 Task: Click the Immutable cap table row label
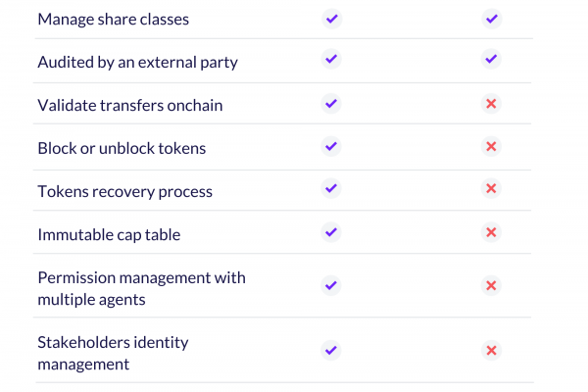[109, 235]
